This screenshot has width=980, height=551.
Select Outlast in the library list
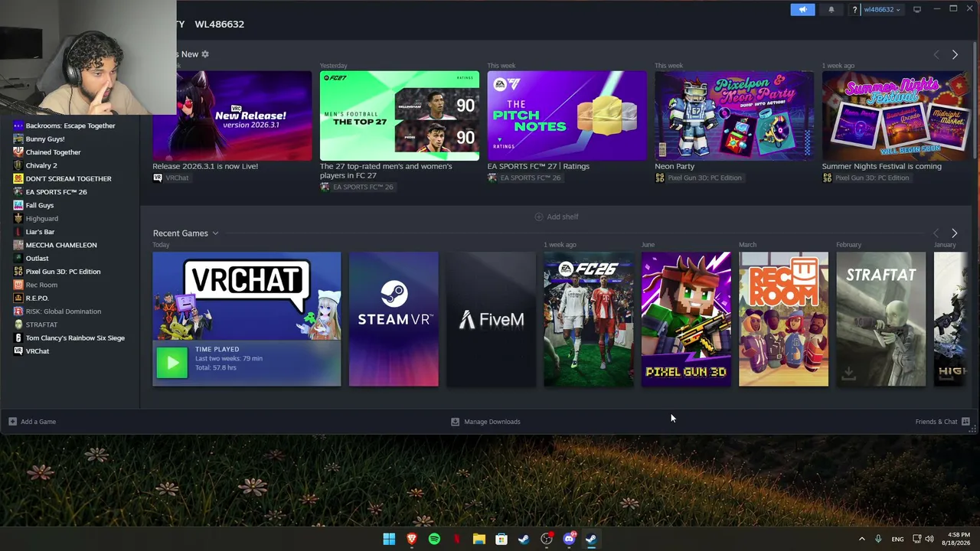tap(37, 258)
